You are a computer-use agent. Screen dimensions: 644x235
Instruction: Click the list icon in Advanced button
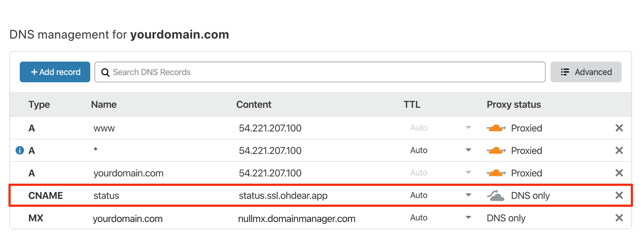[565, 72]
